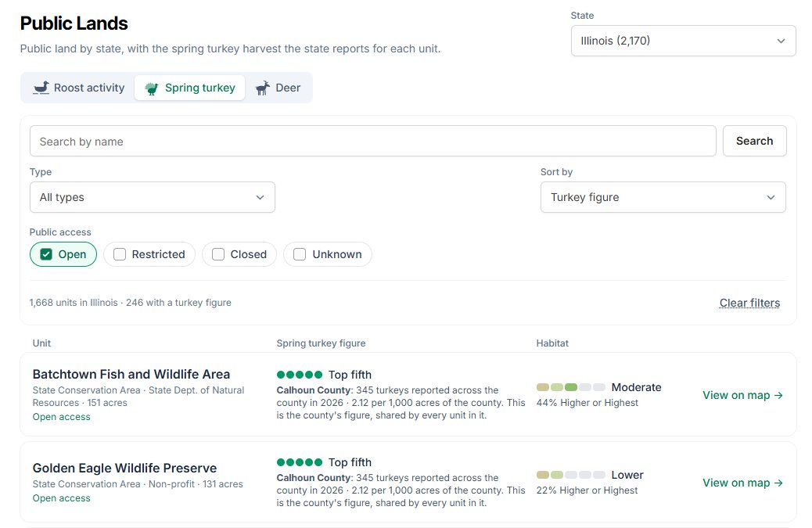View Batchtown Fish and Wildlife Area on map
Image resolution: width=812 pixels, height=528 pixels.
click(742, 396)
